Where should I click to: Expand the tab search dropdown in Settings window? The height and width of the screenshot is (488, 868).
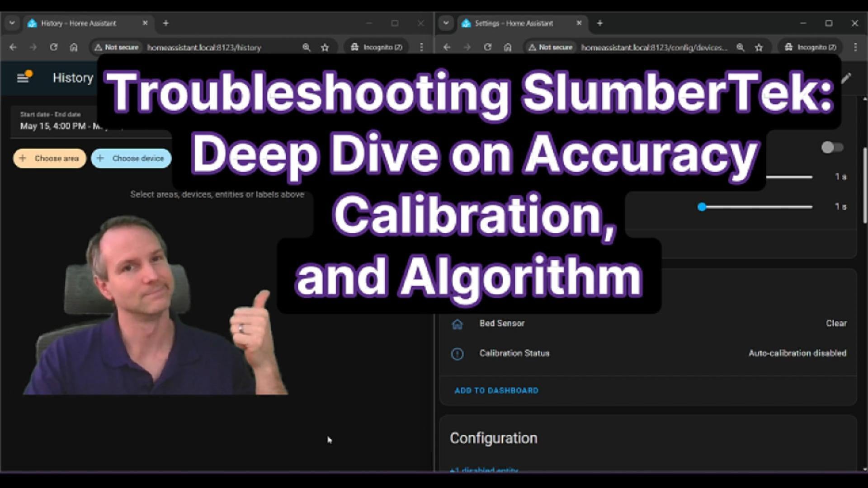click(446, 23)
